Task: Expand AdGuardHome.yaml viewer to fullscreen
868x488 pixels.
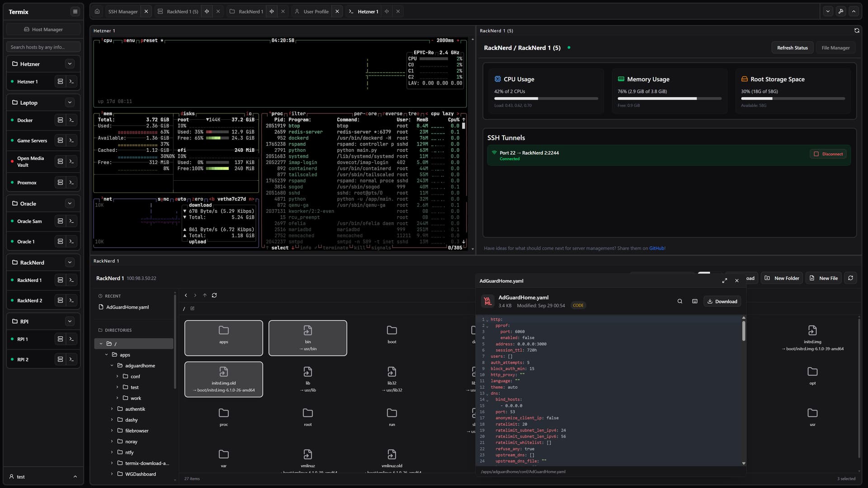Action: click(x=724, y=281)
